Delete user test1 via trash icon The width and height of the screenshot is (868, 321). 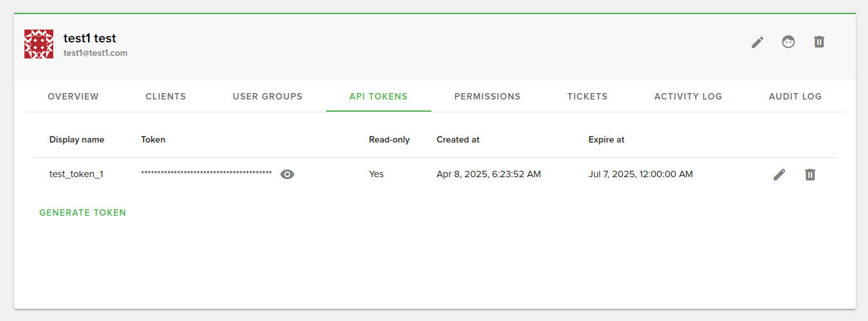pyautogui.click(x=819, y=42)
